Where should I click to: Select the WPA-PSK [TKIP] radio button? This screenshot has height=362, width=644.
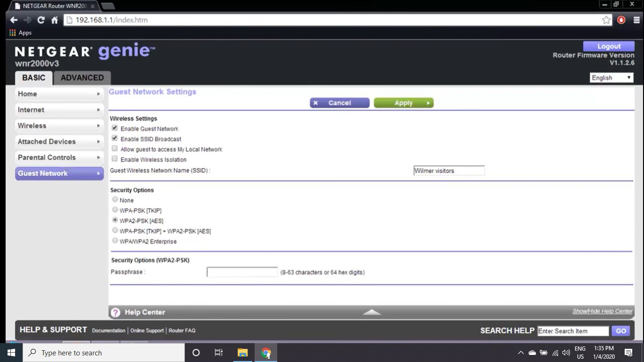click(x=115, y=210)
